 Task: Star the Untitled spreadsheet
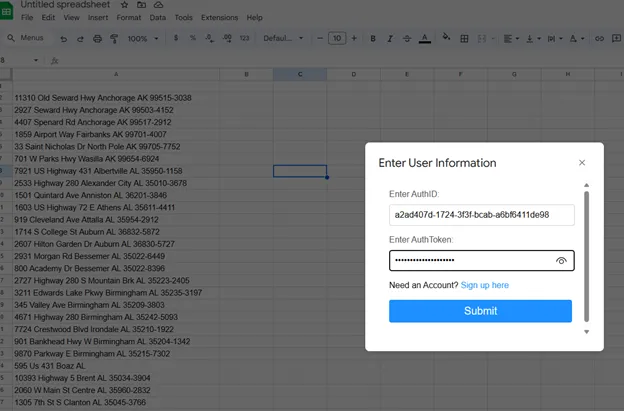(125, 5)
